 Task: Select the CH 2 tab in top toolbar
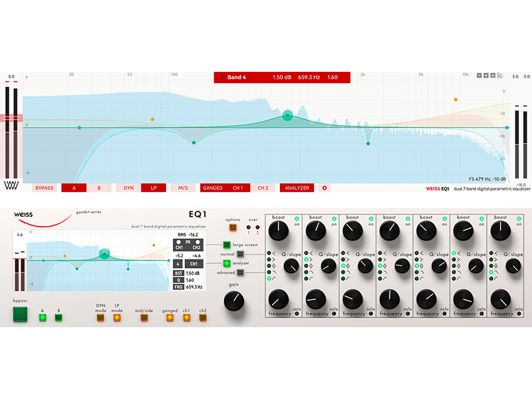[x=263, y=188]
